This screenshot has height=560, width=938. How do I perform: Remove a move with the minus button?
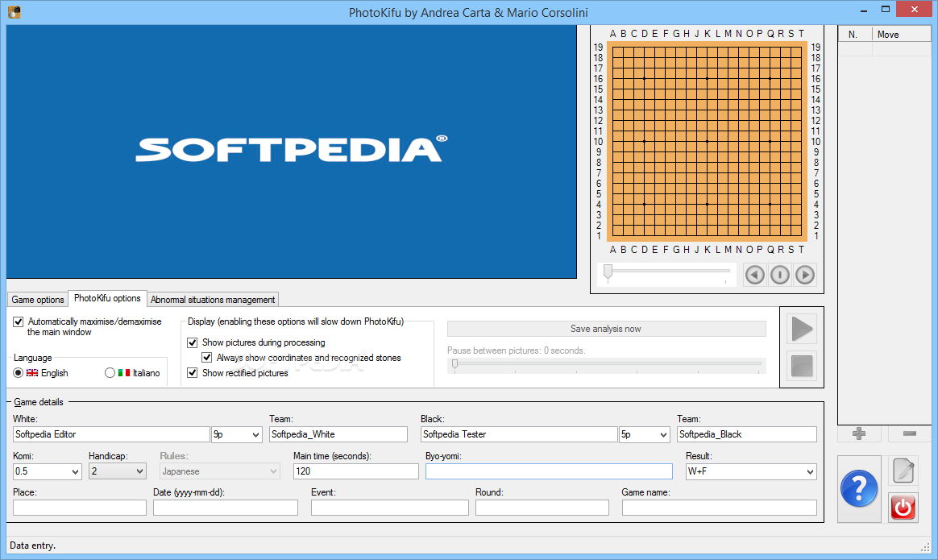909,433
